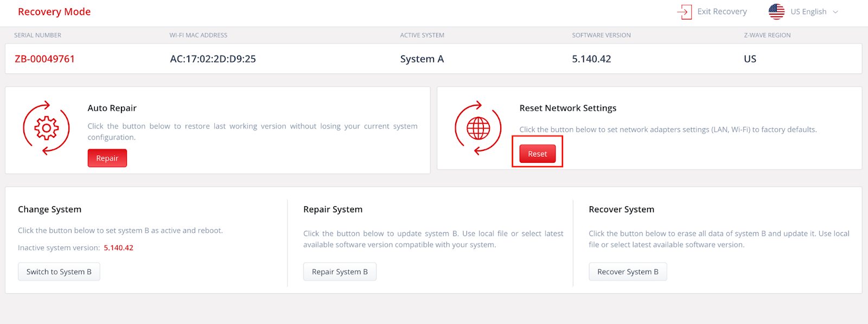Image resolution: width=868 pixels, height=324 pixels.
Task: Click the Reset Network Settings heading
Action: (x=567, y=108)
